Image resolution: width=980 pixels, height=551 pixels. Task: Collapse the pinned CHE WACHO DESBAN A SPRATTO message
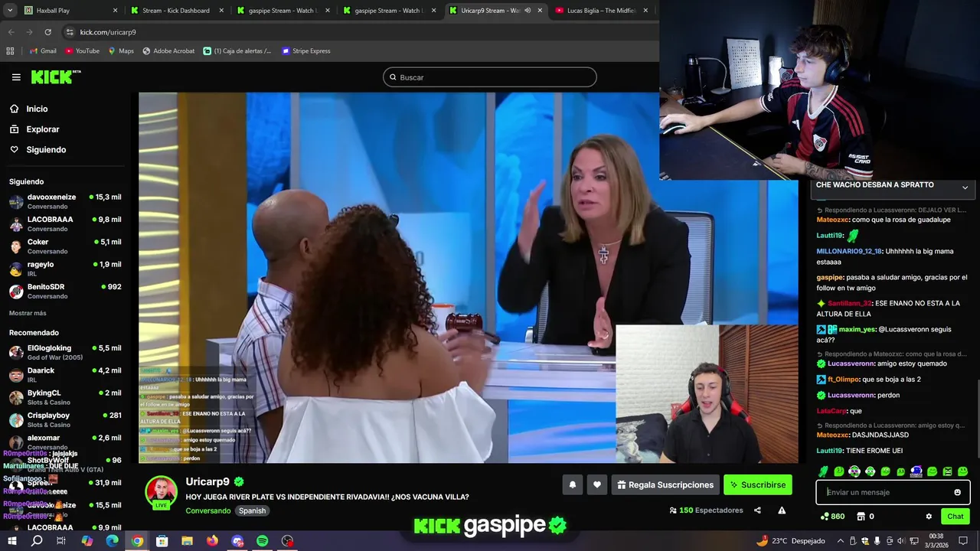click(x=965, y=187)
